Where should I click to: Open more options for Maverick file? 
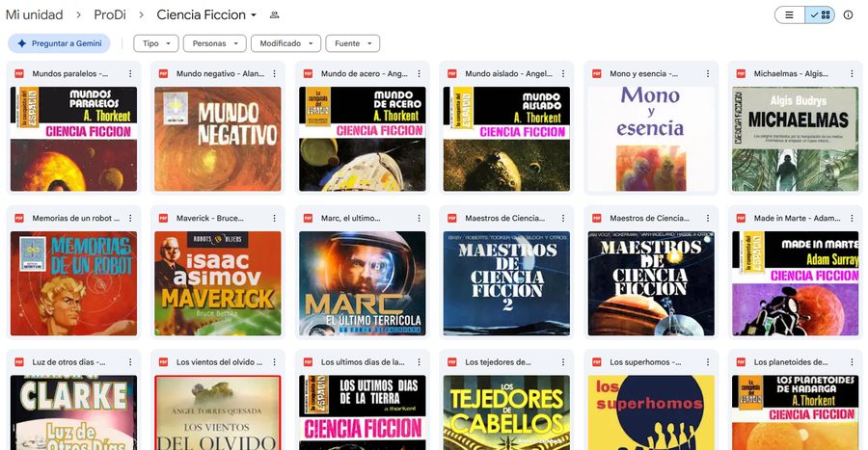coord(274,219)
